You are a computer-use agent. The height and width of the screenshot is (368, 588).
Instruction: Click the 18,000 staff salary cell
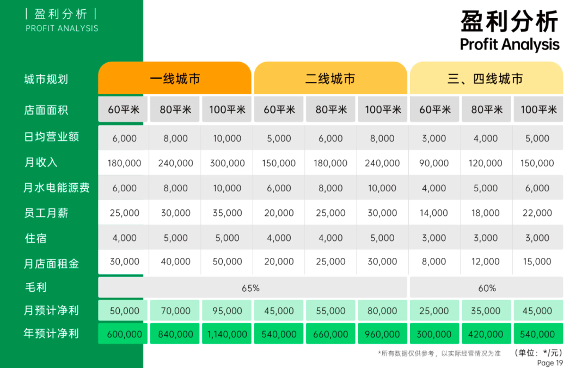pyautogui.click(x=486, y=213)
